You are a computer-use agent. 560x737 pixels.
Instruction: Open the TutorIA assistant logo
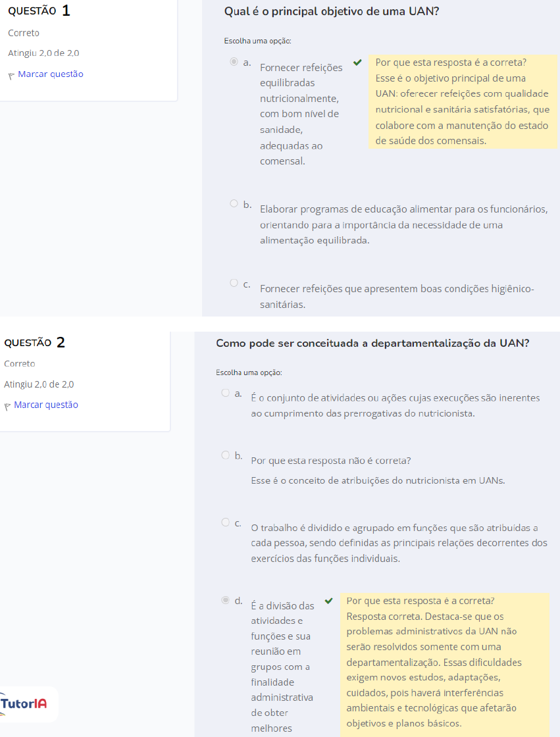tap(25, 703)
